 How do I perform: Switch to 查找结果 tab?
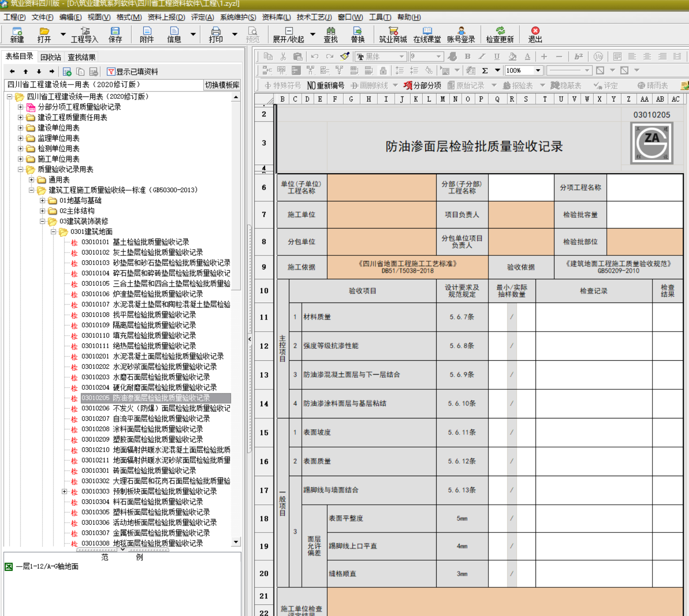point(82,57)
